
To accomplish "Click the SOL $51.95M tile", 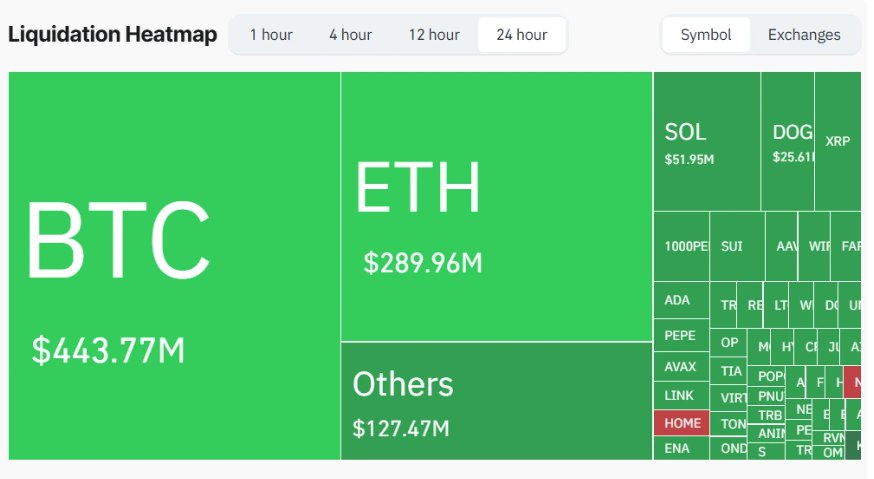I will pyautogui.click(x=707, y=142).
